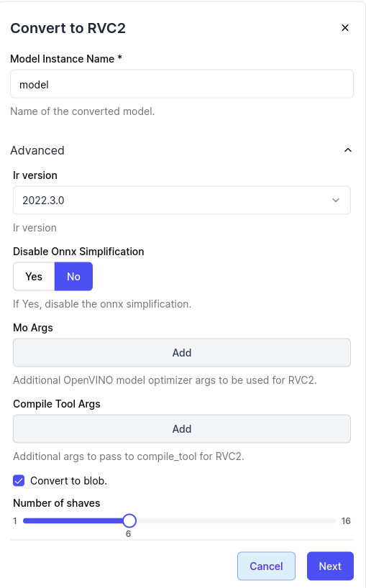Click the maximum value 16 slider label
Screen dimensions: 366x588
[346, 521]
